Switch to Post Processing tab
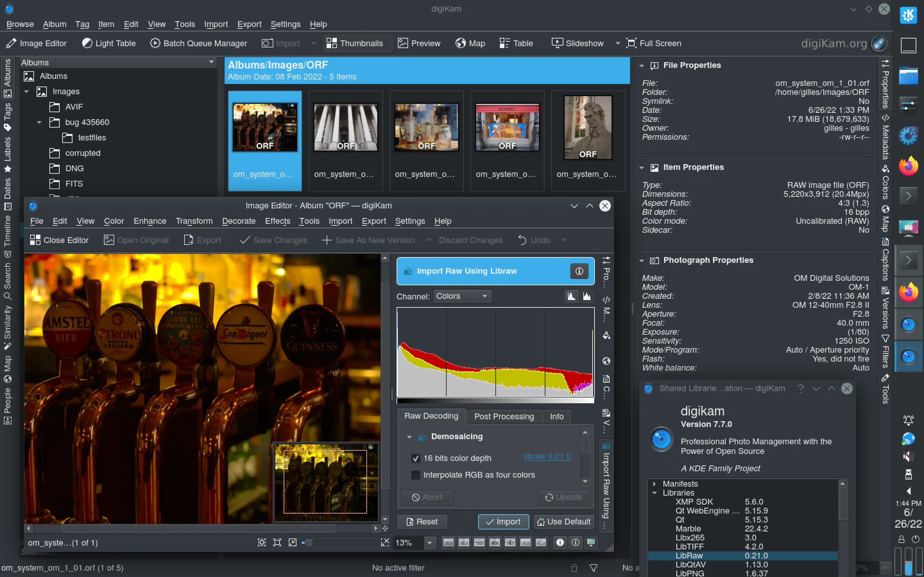Viewport: 924px width, 577px height. click(504, 416)
